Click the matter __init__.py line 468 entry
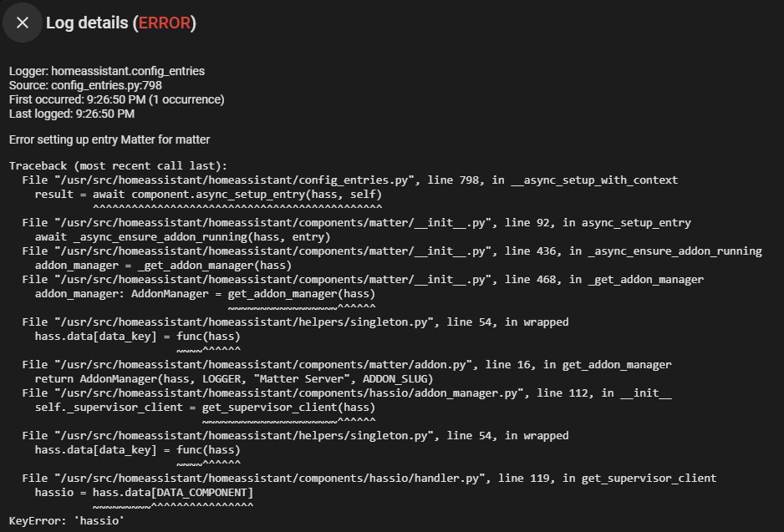 (x=363, y=280)
